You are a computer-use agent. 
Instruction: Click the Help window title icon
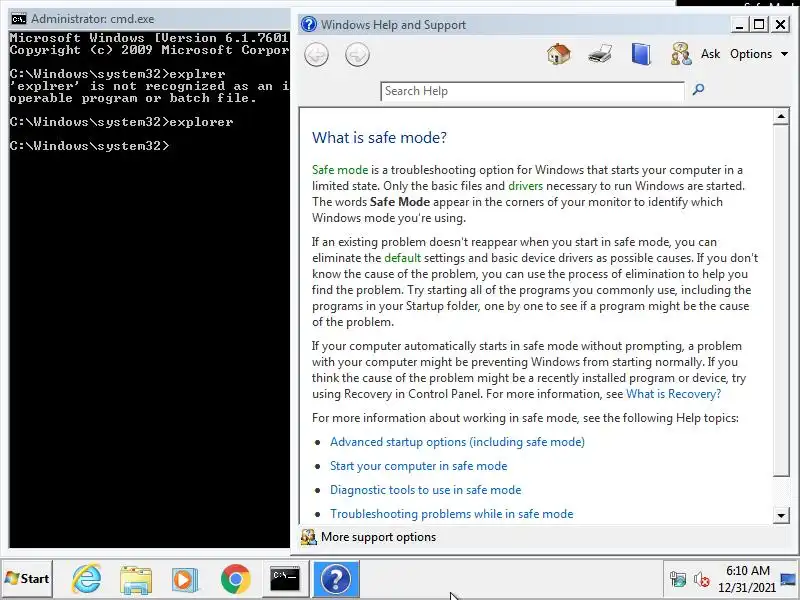309,24
